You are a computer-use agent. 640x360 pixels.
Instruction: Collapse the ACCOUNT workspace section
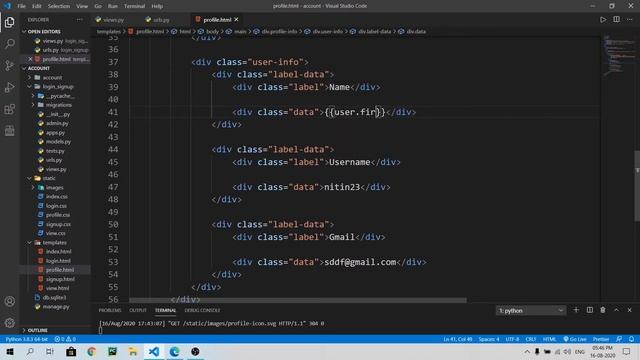pos(39,68)
